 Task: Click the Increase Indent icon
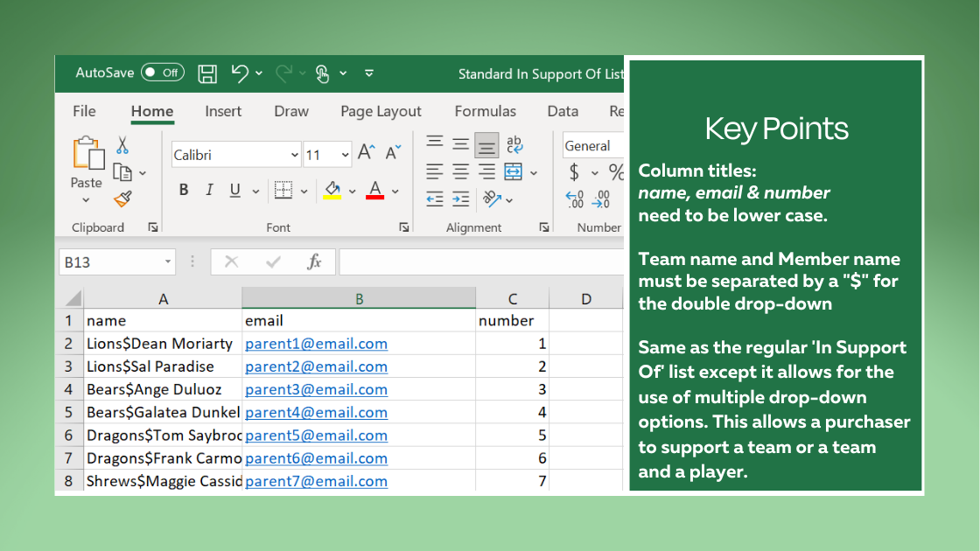pos(461,199)
